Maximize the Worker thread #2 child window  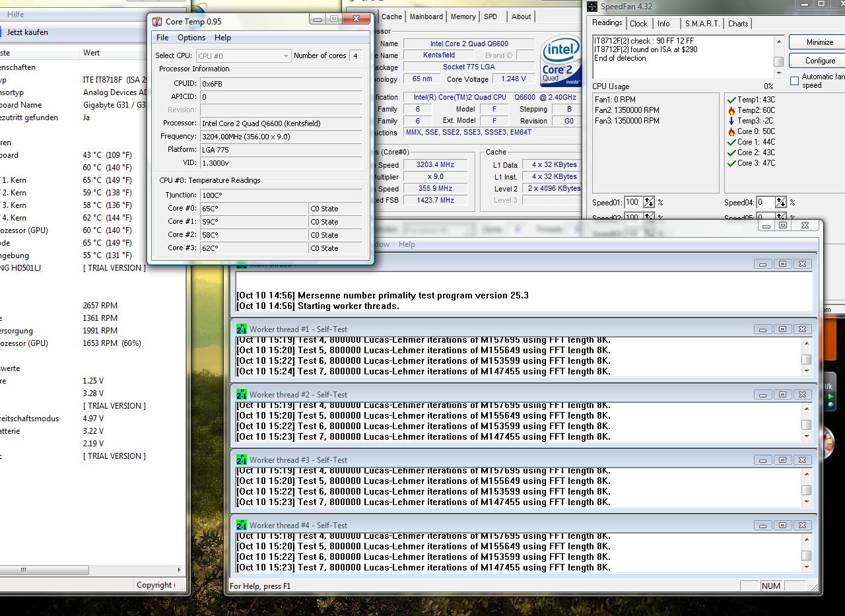782,394
